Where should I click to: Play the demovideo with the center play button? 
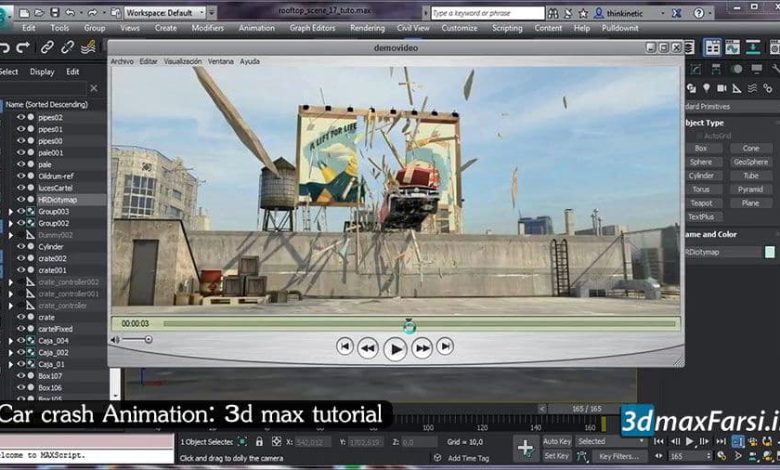click(395, 349)
